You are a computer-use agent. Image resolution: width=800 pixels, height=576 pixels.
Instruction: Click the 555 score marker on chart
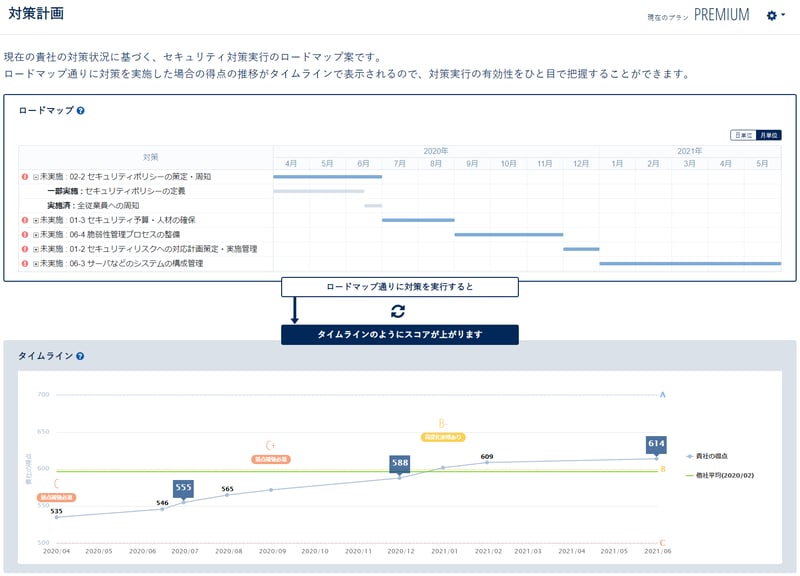[x=183, y=488]
